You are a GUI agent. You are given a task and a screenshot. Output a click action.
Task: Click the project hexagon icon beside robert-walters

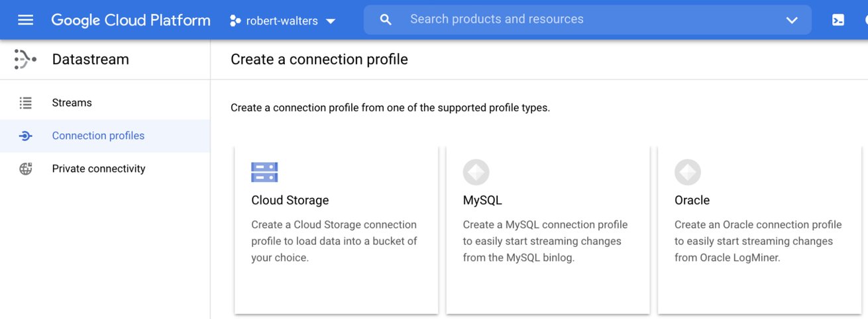[235, 21]
